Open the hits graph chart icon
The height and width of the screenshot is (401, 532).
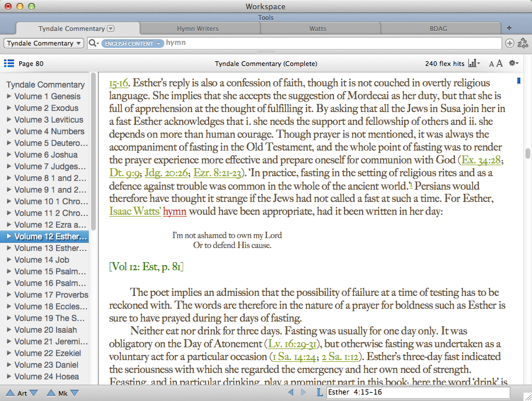(x=474, y=64)
